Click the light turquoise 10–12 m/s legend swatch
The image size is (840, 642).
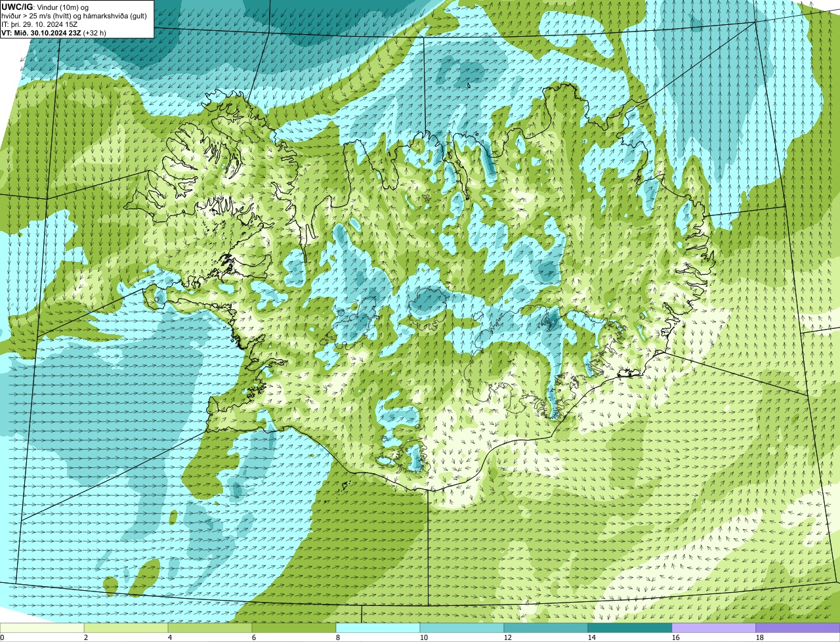[462, 628]
